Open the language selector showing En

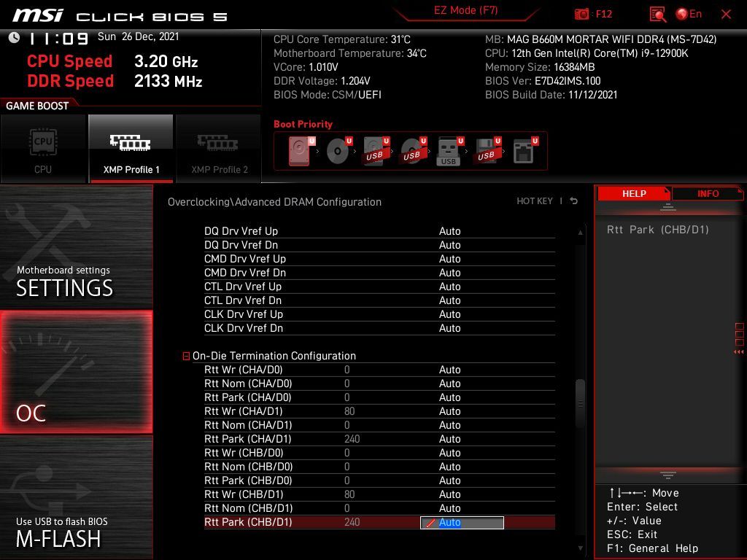pyautogui.click(x=689, y=14)
